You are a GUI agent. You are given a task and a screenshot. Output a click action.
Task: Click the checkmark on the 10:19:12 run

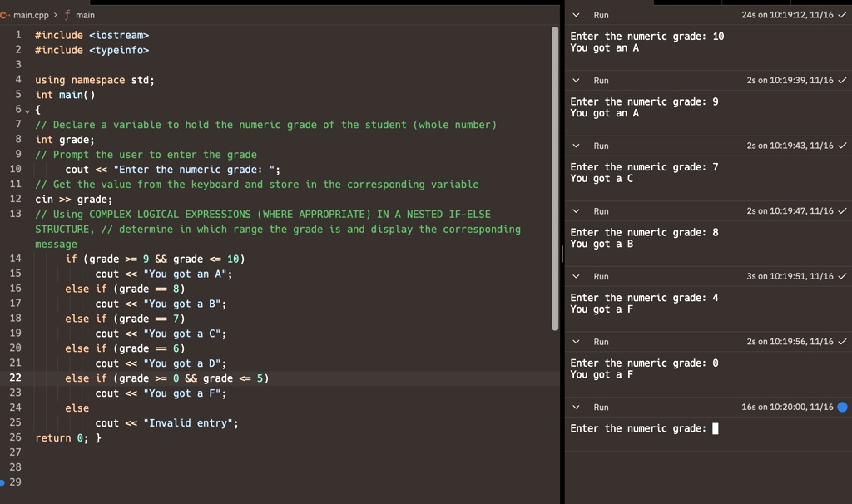(842, 15)
